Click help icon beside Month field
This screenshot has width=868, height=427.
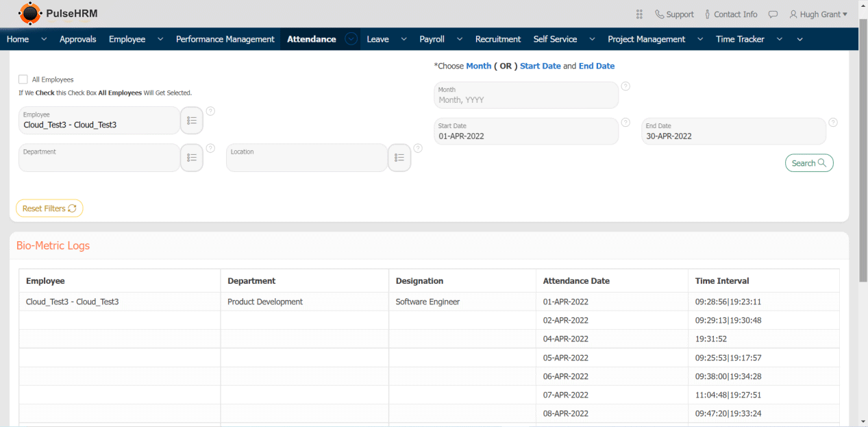click(625, 86)
